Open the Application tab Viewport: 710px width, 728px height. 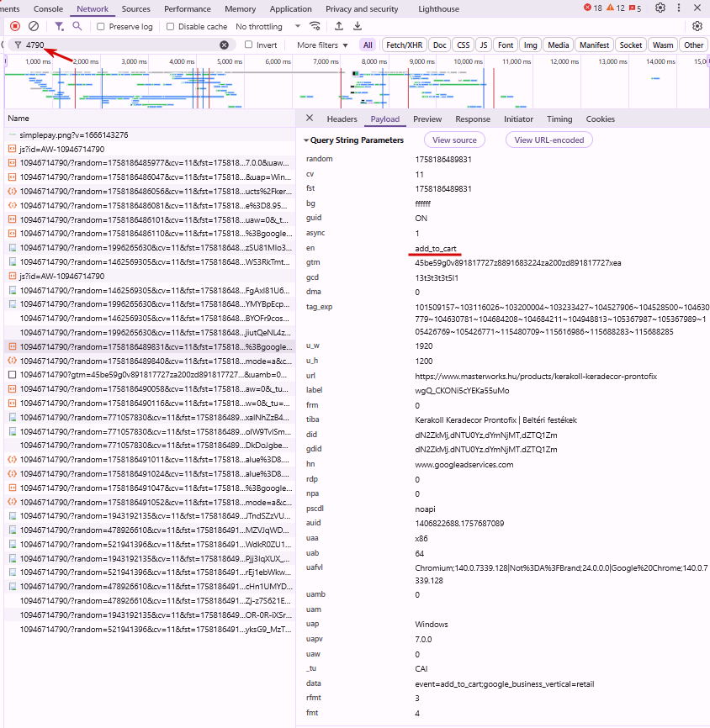291,8
